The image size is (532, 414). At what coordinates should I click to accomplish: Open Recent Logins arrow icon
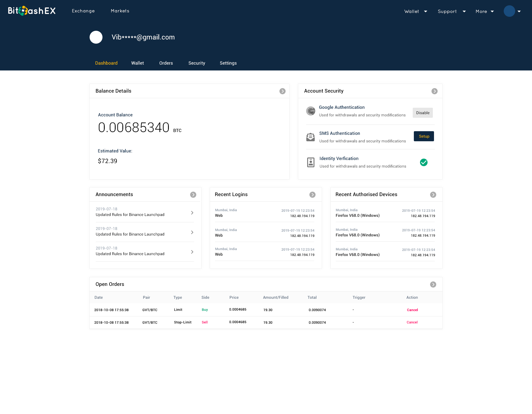click(x=312, y=195)
